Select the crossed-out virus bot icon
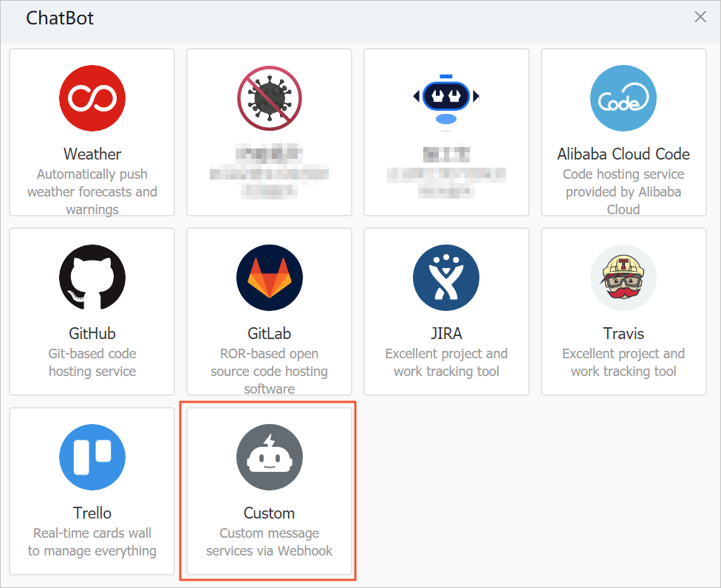Screen dimensions: 721x588 point(270,98)
